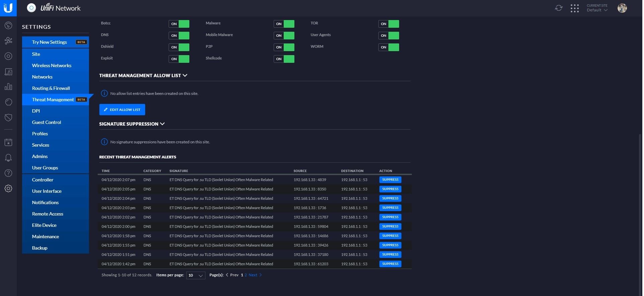Sort alerts by Time column header

point(106,171)
